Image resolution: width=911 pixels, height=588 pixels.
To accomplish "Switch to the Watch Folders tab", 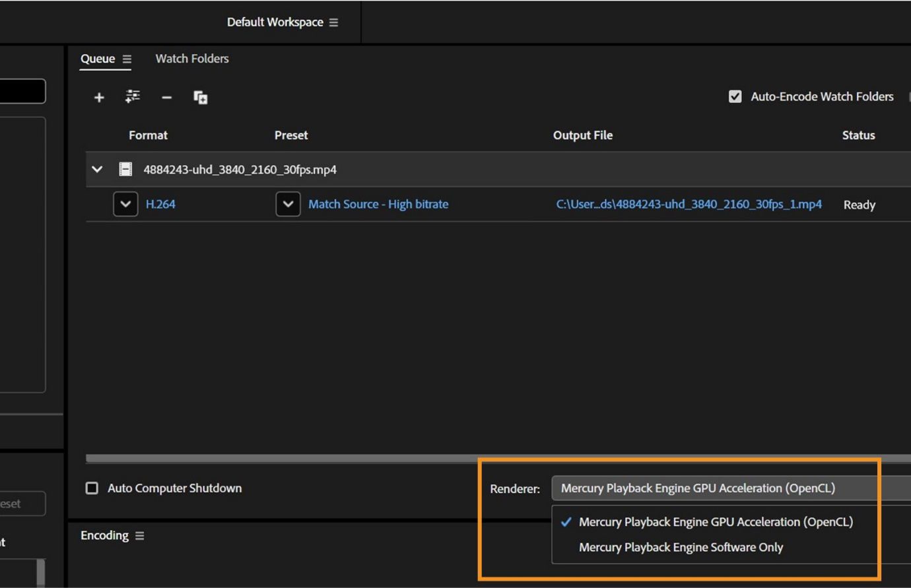I will coord(191,58).
